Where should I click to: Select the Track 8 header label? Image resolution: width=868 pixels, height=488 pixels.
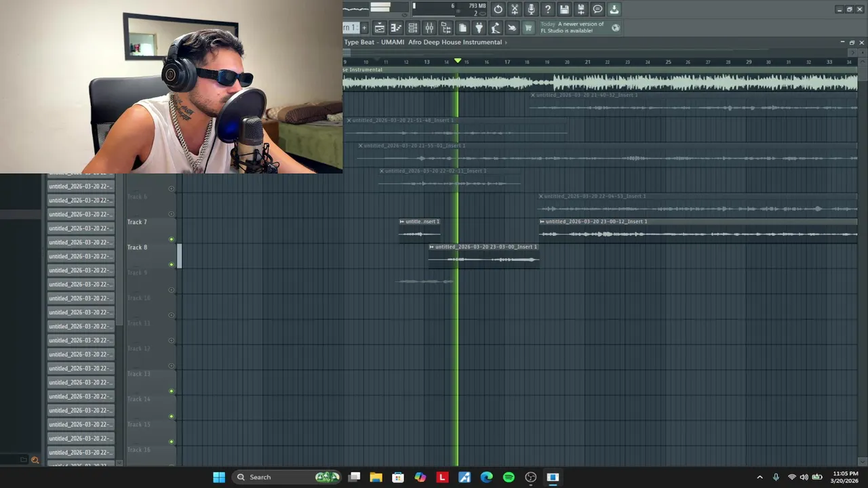coord(137,247)
